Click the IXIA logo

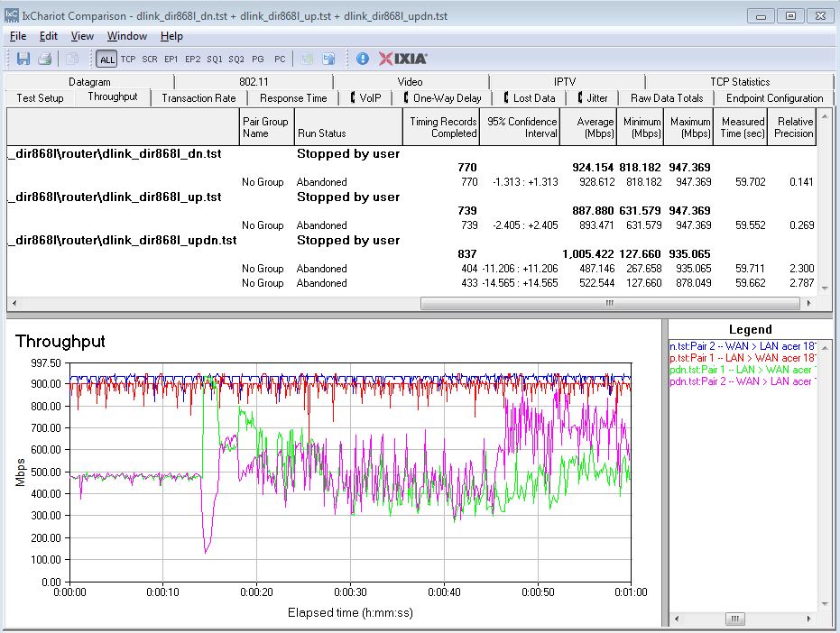tap(402, 59)
